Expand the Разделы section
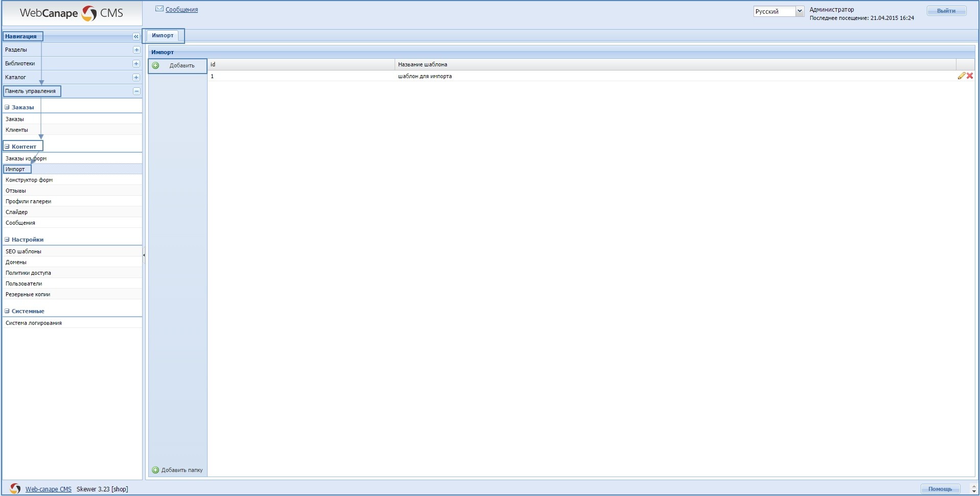 136,50
